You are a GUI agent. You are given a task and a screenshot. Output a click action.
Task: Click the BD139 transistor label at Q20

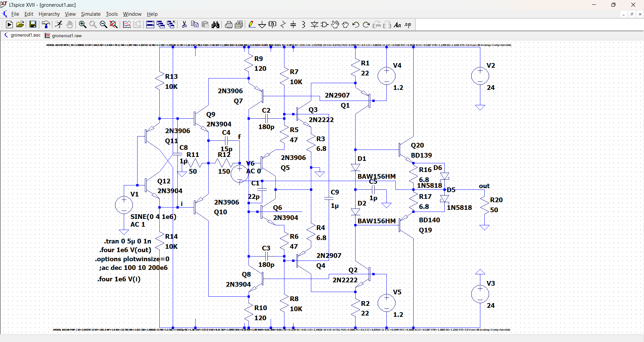(421, 155)
